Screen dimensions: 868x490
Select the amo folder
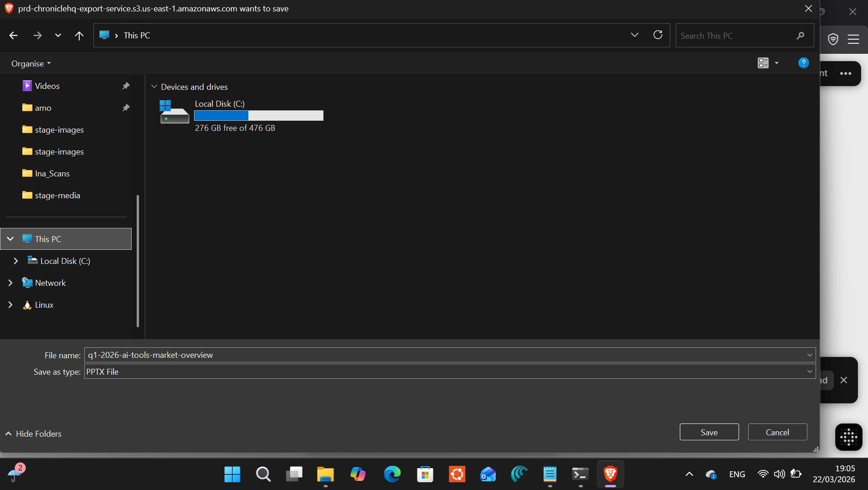[x=43, y=108]
